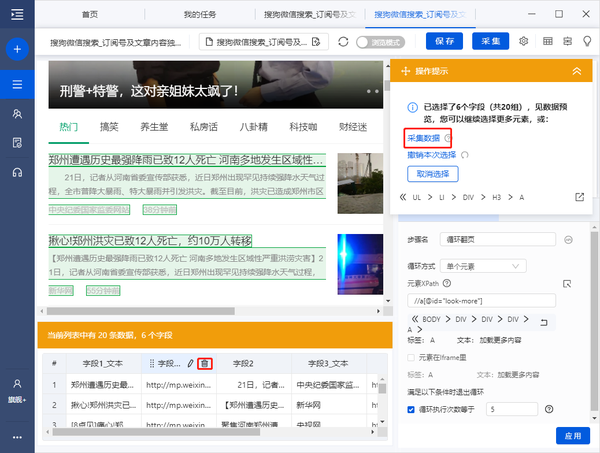
Task: Delete the field column with trash icon
Action: coord(205,363)
